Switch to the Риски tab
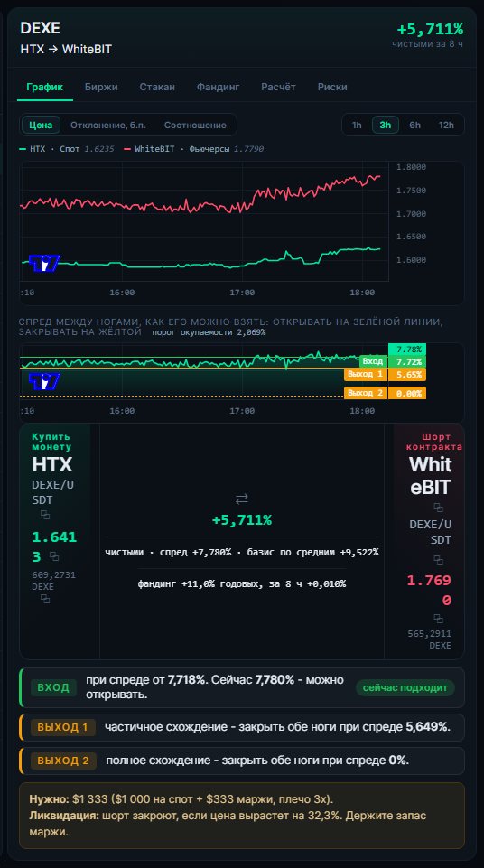484x868 pixels. click(x=332, y=87)
